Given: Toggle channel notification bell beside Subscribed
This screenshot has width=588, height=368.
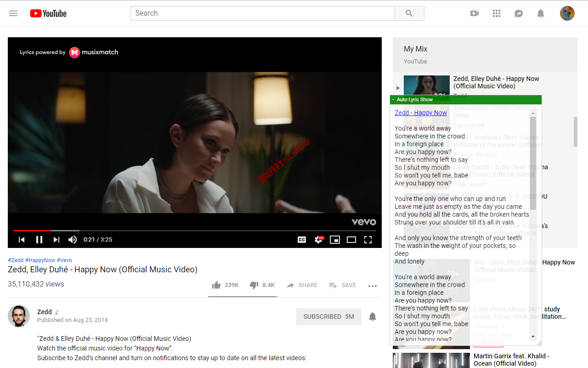Looking at the screenshot, I should point(373,316).
